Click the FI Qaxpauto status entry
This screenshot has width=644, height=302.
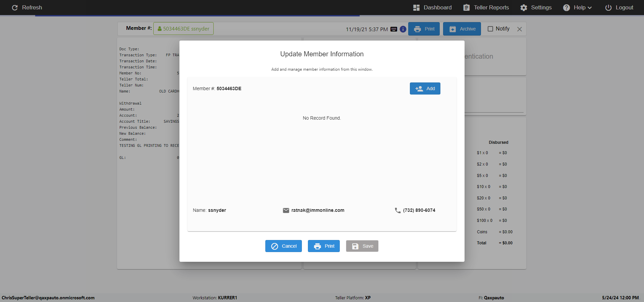(491, 298)
